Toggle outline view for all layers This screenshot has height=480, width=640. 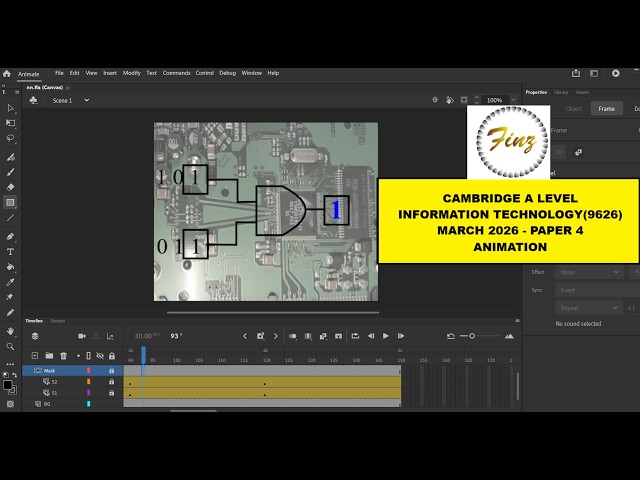pyautogui.click(x=89, y=356)
